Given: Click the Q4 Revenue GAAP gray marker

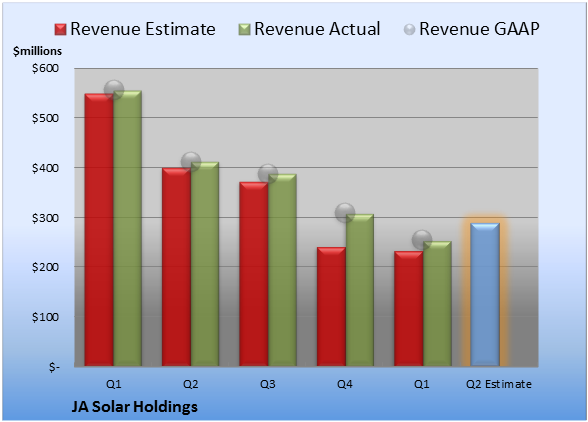Looking at the screenshot, I should tap(345, 213).
